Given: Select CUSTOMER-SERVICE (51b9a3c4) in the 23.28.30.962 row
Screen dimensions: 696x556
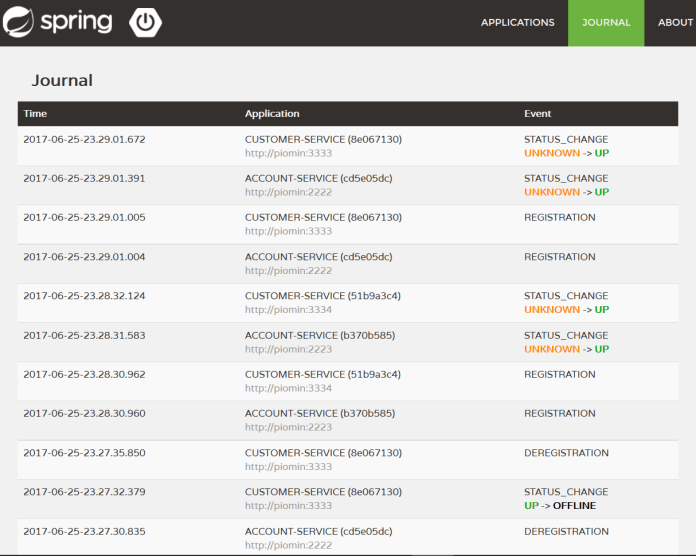Looking at the screenshot, I should (323, 375).
